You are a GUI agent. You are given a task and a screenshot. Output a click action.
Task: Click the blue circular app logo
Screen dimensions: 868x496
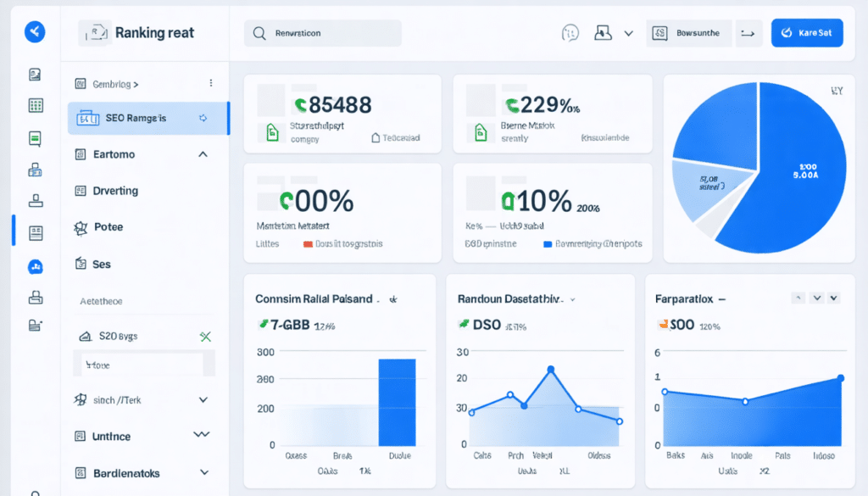pyautogui.click(x=35, y=31)
